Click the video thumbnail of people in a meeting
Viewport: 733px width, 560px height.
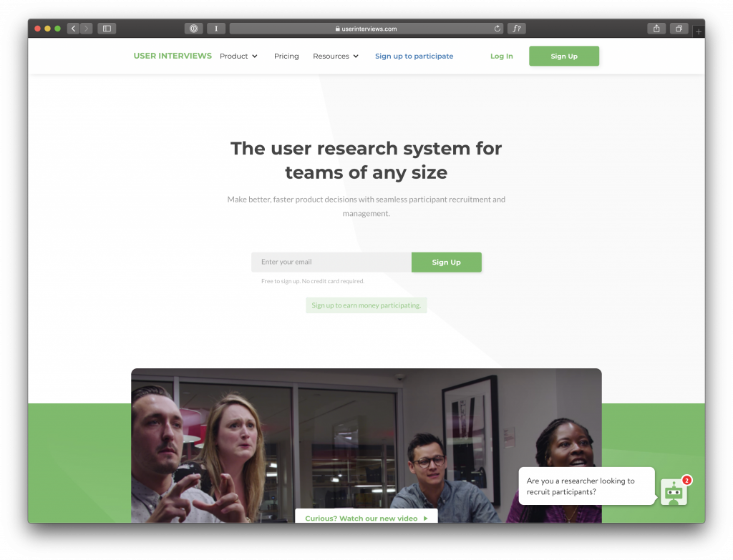pos(366,445)
